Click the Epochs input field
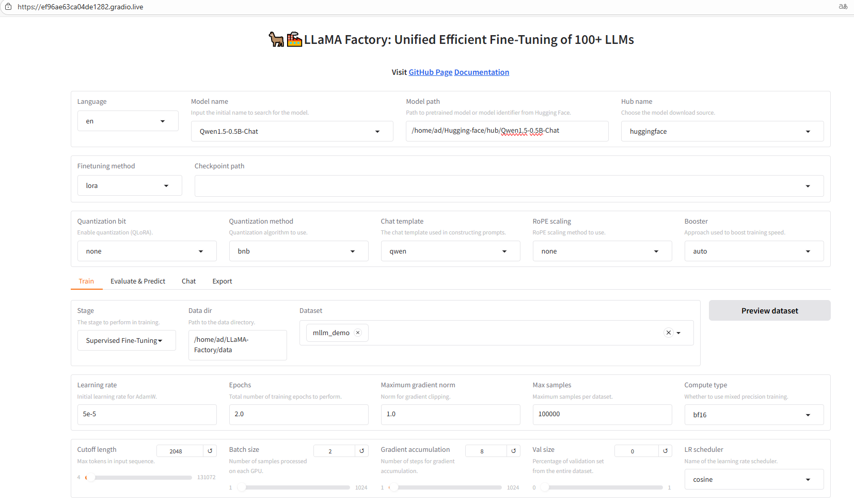 coord(298,414)
